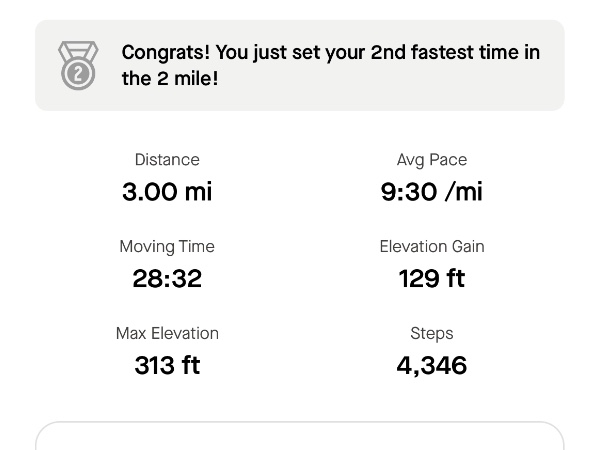Image resolution: width=600 pixels, height=450 pixels.
Task: Select the Moving Time label
Action: tap(167, 247)
